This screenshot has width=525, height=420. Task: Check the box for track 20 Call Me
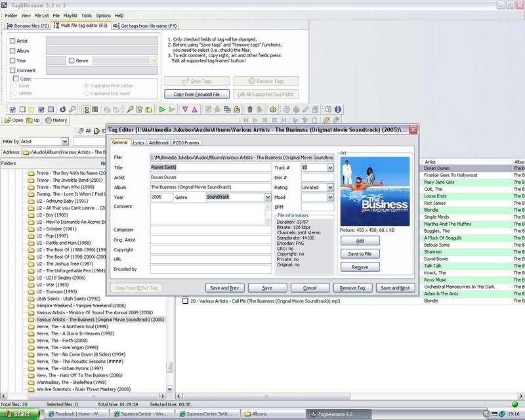(x=186, y=301)
